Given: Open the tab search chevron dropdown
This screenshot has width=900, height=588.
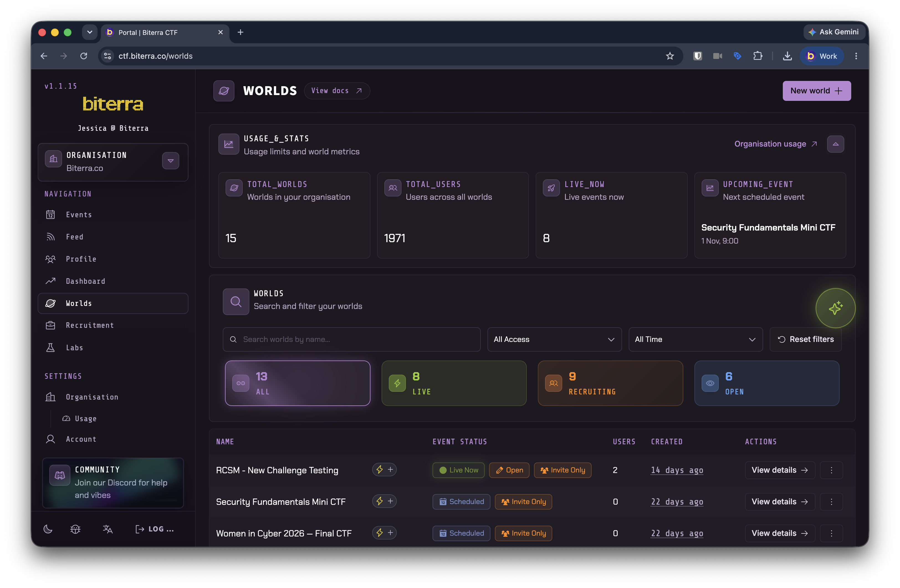Looking at the screenshot, I should (90, 32).
